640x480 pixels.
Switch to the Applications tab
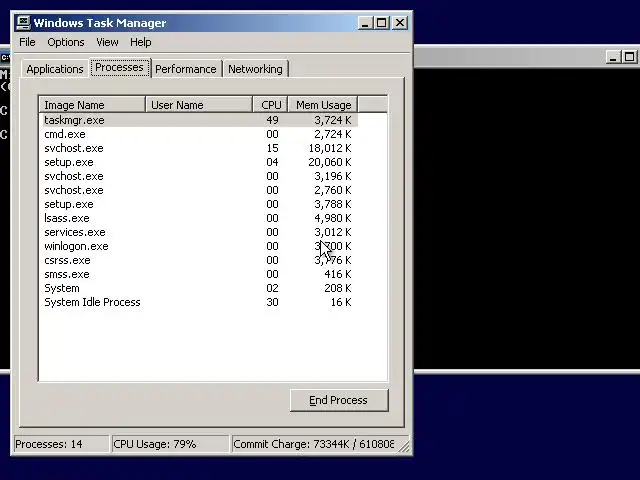(x=55, y=69)
